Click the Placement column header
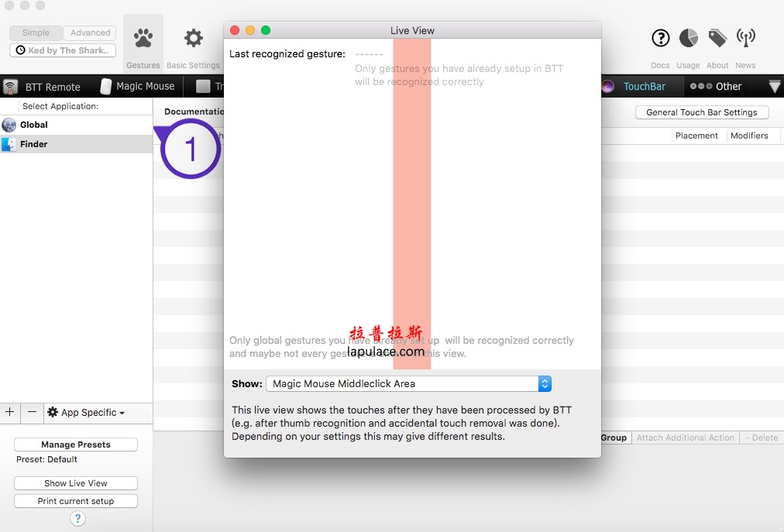The image size is (784, 532). click(696, 136)
